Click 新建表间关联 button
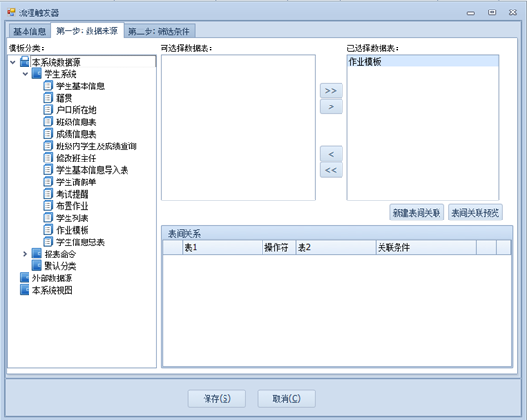The height and width of the screenshot is (420, 527). pyautogui.click(x=417, y=213)
